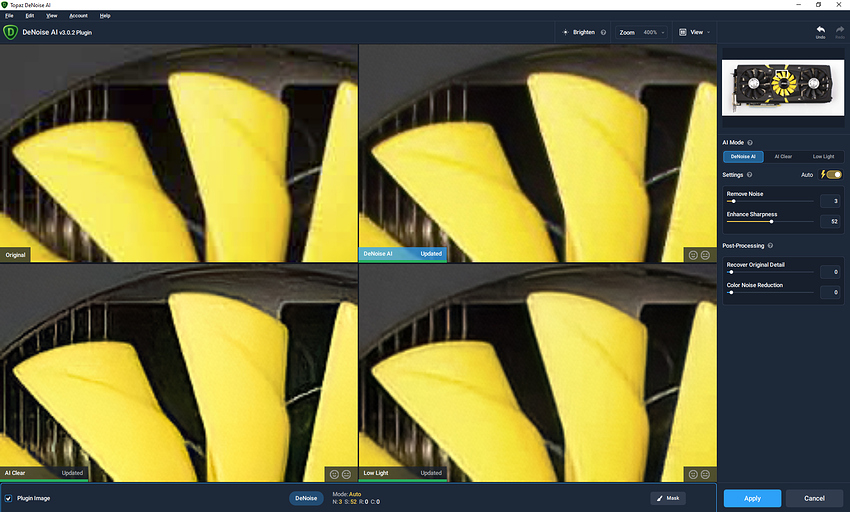Click the Brighten sun icon
This screenshot has width=850, height=512.
point(565,33)
